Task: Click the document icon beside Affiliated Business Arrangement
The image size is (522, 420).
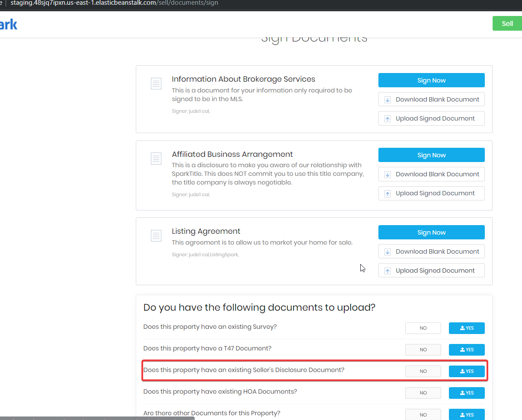Action: tap(156, 159)
